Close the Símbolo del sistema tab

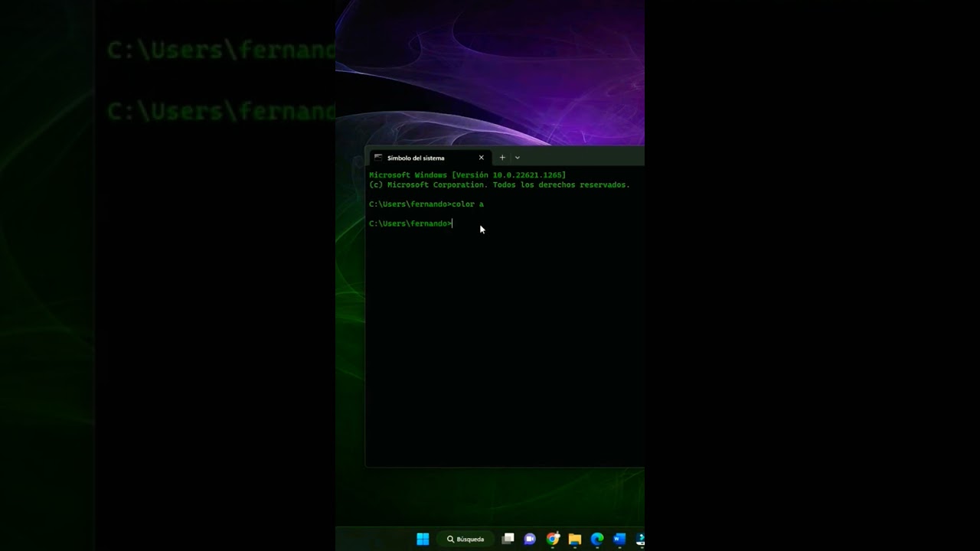click(482, 158)
